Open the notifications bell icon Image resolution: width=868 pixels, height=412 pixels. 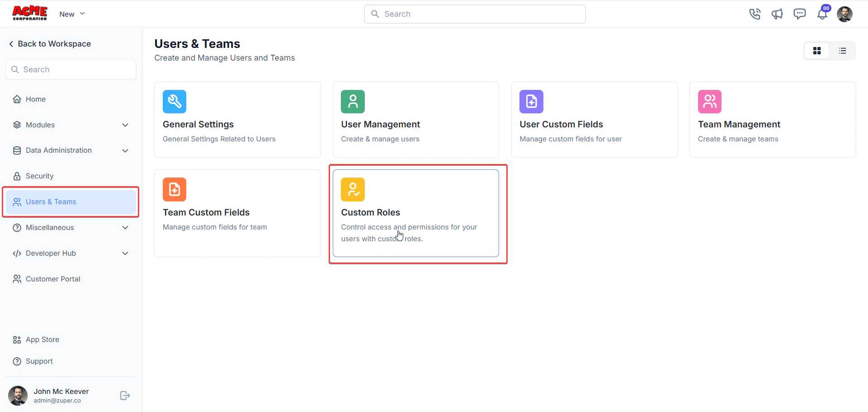[822, 14]
